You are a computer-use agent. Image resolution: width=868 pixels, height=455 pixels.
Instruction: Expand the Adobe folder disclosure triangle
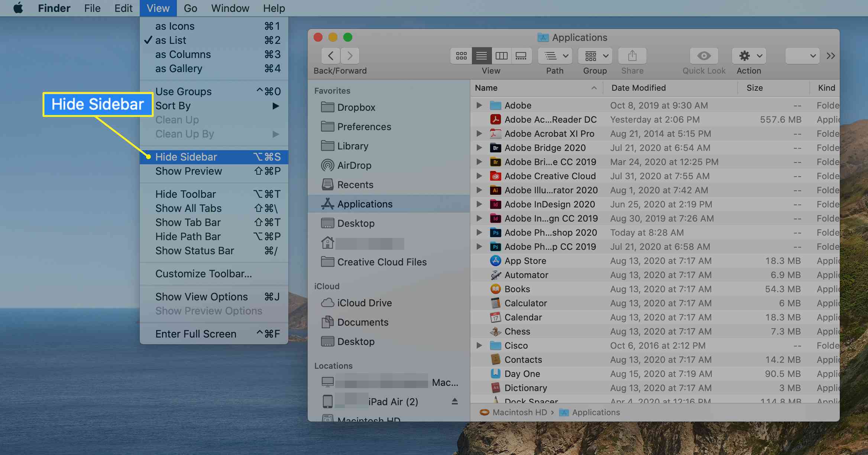pos(479,106)
